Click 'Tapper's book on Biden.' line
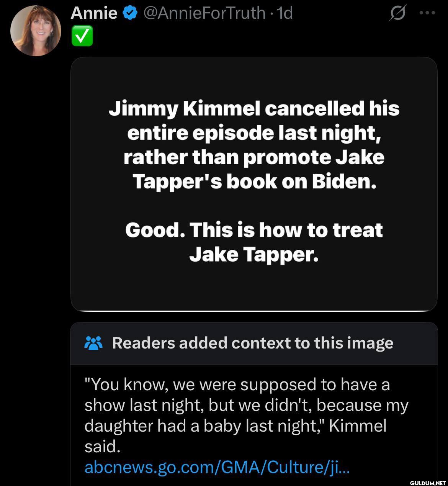This screenshot has width=448, height=486. click(254, 182)
